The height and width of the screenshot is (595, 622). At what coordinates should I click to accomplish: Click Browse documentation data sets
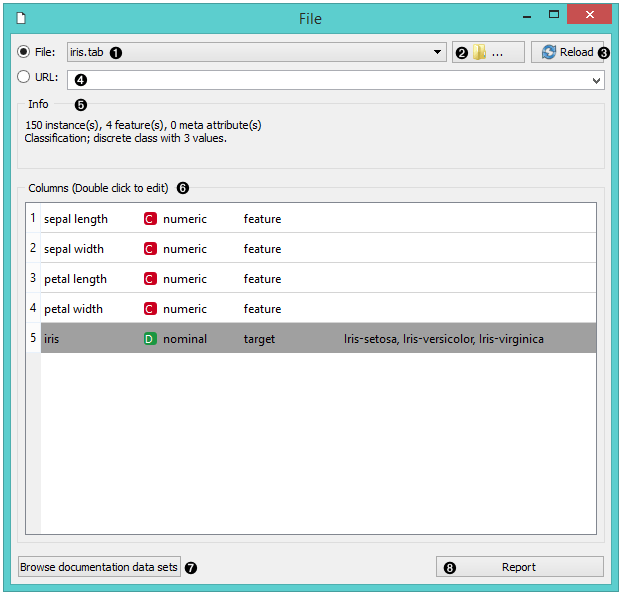99,567
